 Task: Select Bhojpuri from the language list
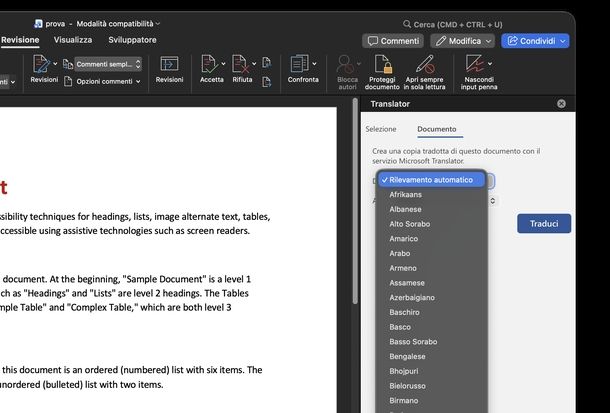click(x=431, y=371)
